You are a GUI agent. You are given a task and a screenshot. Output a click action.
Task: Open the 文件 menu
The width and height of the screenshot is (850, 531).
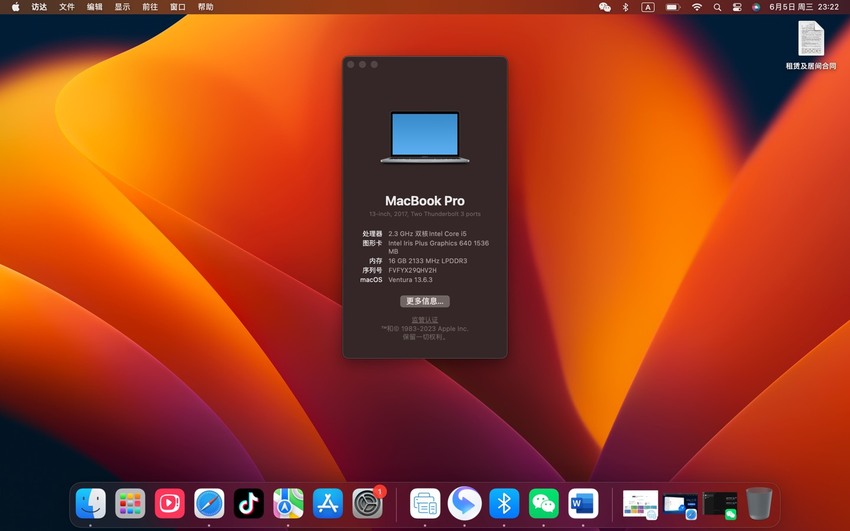[67, 7]
